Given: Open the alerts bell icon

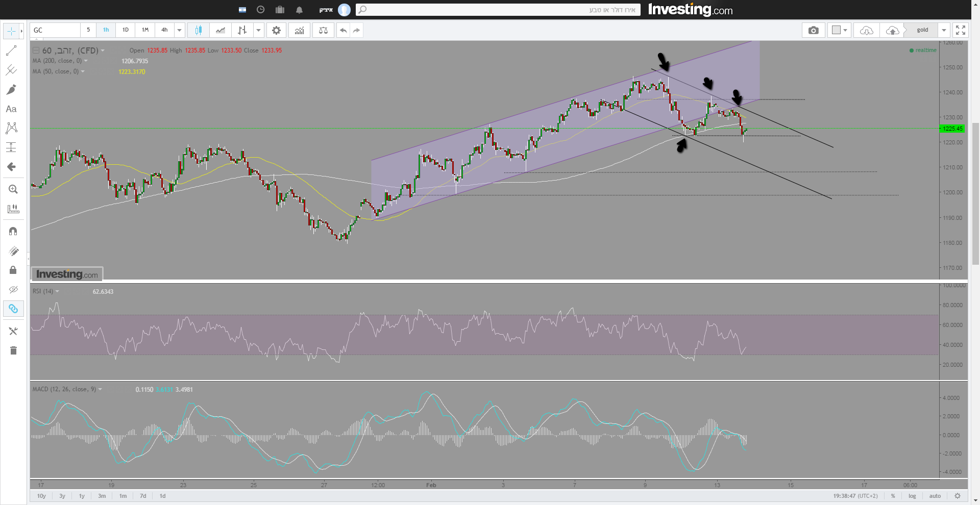Looking at the screenshot, I should (299, 10).
